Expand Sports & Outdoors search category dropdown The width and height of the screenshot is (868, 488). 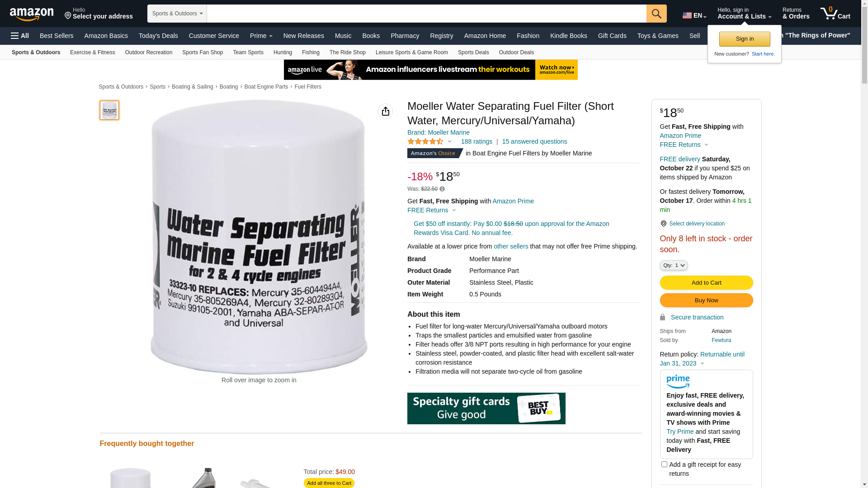177,14
